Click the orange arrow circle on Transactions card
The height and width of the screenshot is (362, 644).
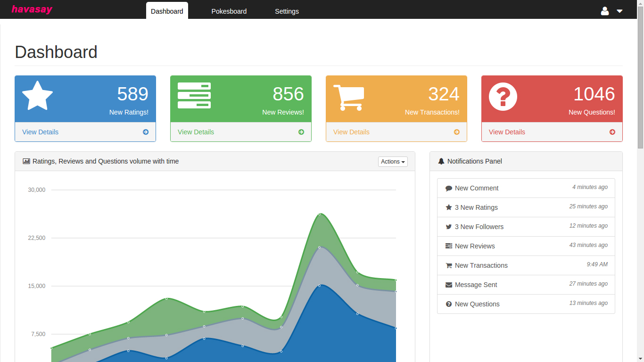(457, 132)
